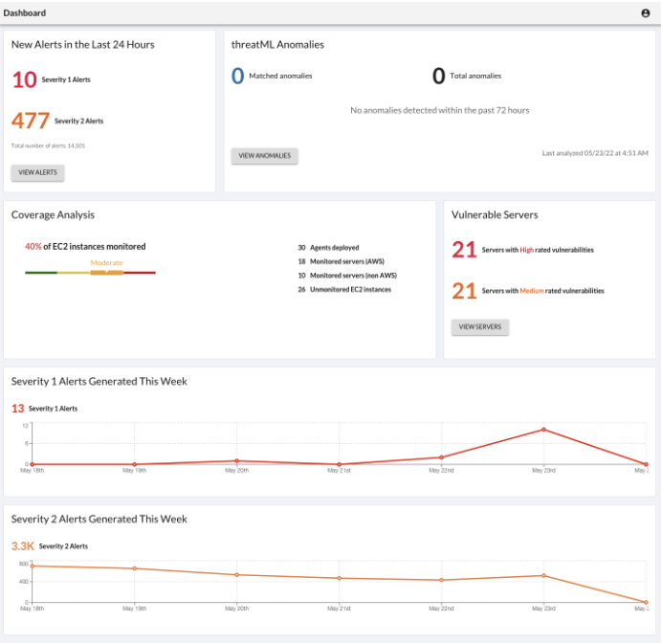This screenshot has height=644, width=662.
Task: Click the Last analyzed 05/23/22 timestamp
Action: click(595, 153)
